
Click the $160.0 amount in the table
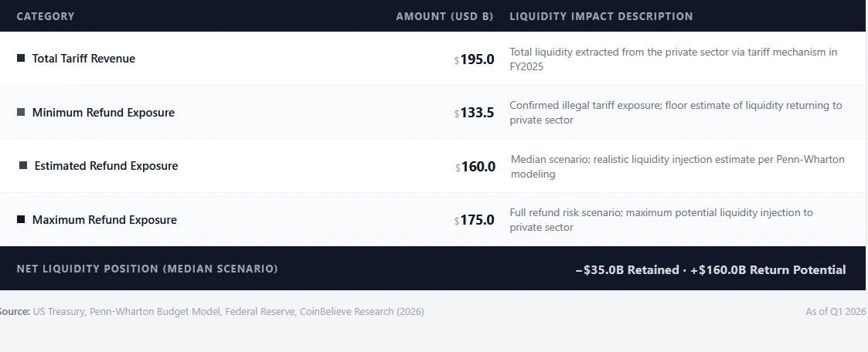pyautogui.click(x=477, y=167)
